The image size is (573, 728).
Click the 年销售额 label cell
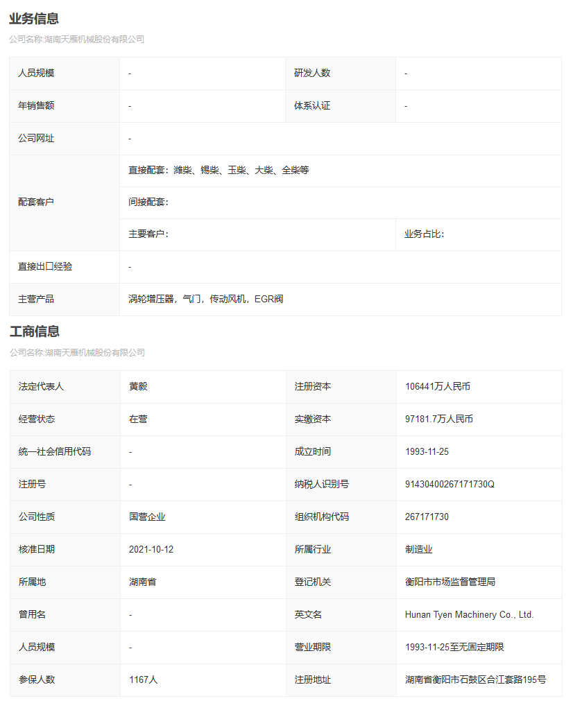(64, 106)
